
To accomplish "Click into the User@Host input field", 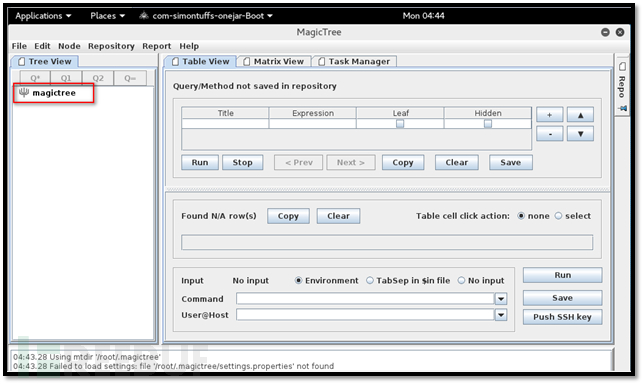I will [365, 315].
